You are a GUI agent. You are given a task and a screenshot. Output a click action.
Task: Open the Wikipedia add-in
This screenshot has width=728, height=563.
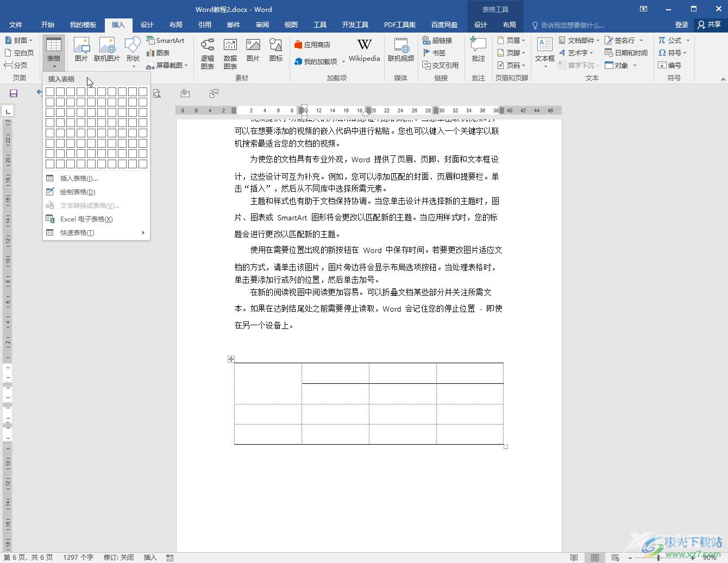(365, 50)
